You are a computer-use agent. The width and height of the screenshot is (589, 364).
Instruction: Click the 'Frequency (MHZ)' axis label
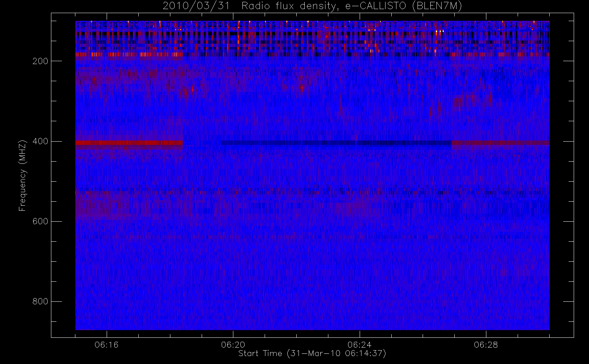pos(23,175)
